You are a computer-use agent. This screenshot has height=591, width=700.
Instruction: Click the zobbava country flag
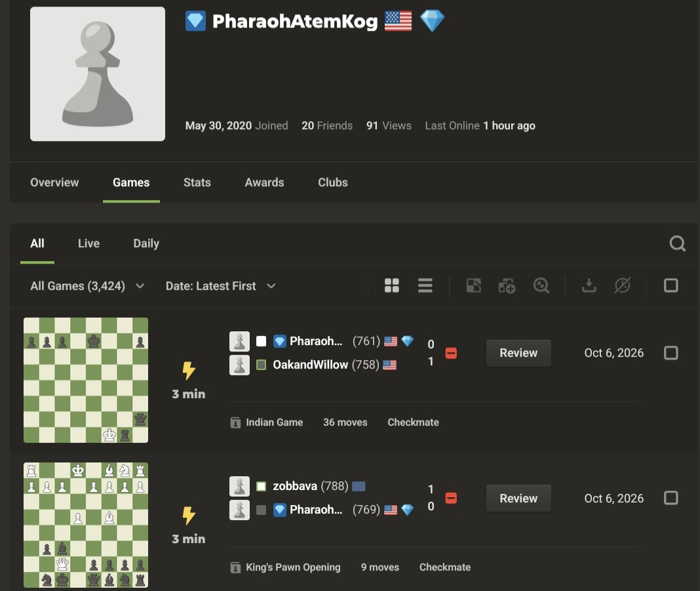[359, 486]
